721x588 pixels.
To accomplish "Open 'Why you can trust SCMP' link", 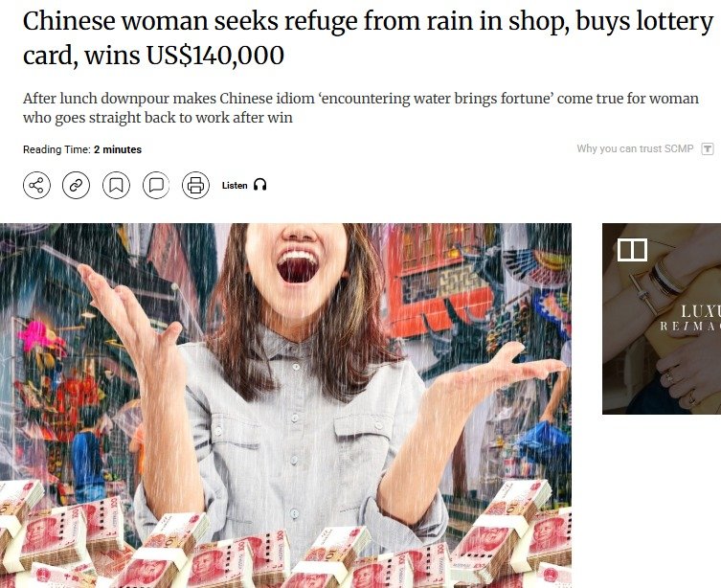I will (635, 148).
